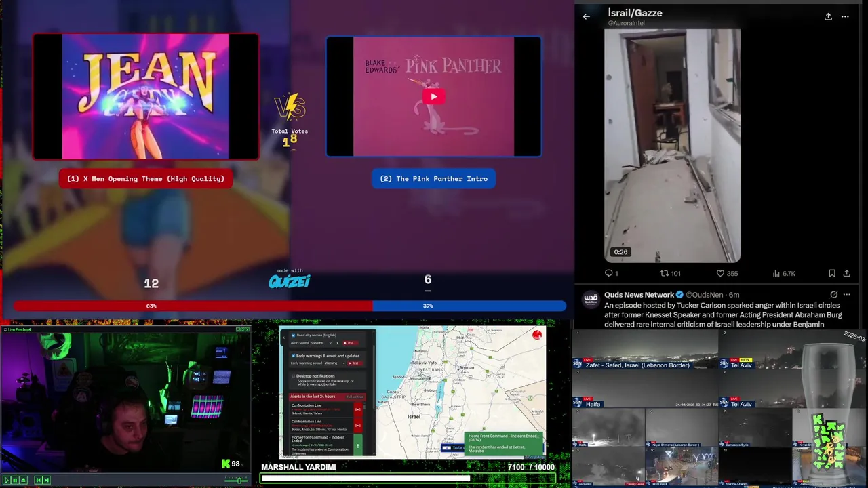Click the alerts list scrollbar
This screenshot has width=868, height=488.
(365, 407)
